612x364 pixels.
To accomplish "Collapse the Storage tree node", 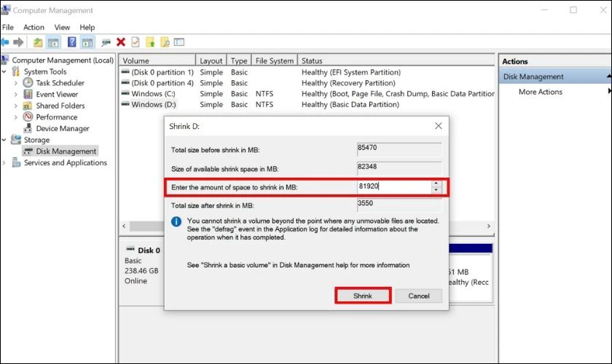I will [4, 140].
